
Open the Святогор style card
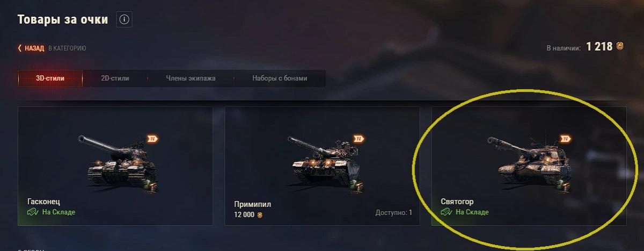(529, 166)
